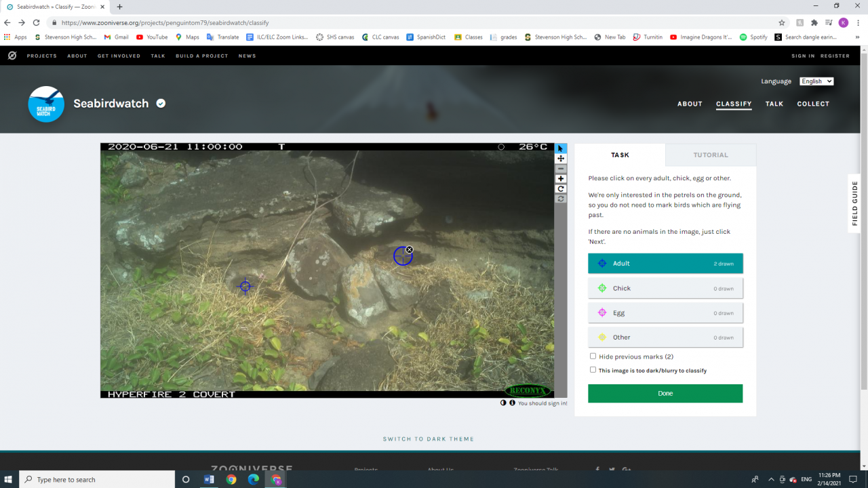Open the Windows notification center
Viewport: 868px width, 488px height.
853,479
